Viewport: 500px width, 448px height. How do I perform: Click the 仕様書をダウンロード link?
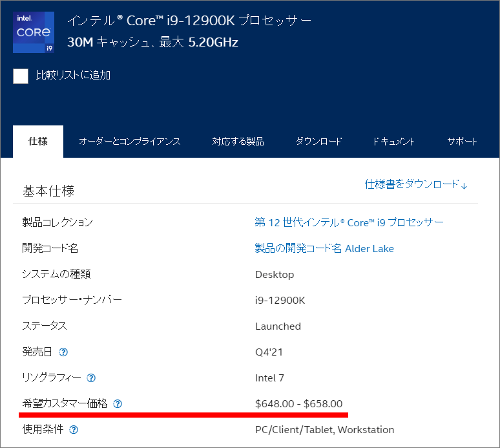tap(416, 184)
